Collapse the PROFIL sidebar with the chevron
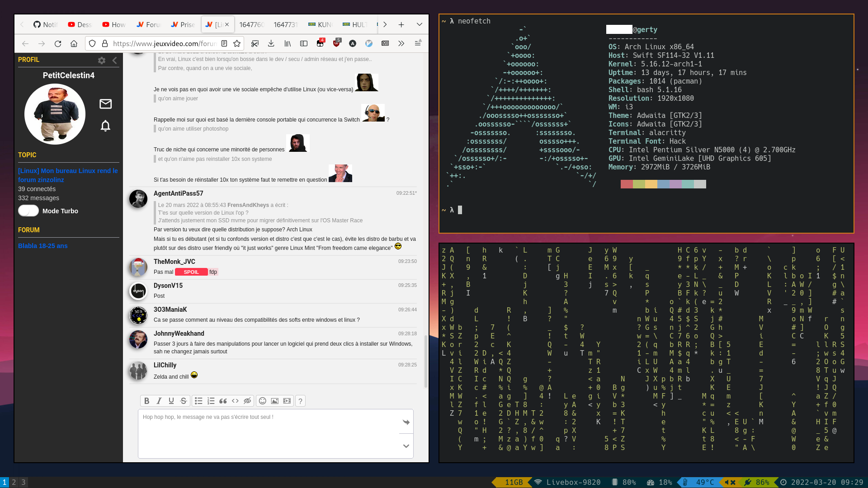Screen dimensions: 868x488 click(x=115, y=60)
